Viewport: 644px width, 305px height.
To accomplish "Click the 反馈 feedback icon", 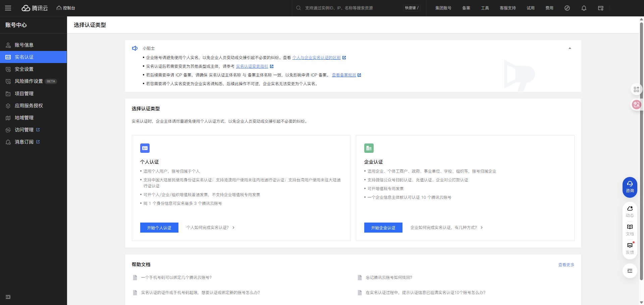I will [630, 248].
